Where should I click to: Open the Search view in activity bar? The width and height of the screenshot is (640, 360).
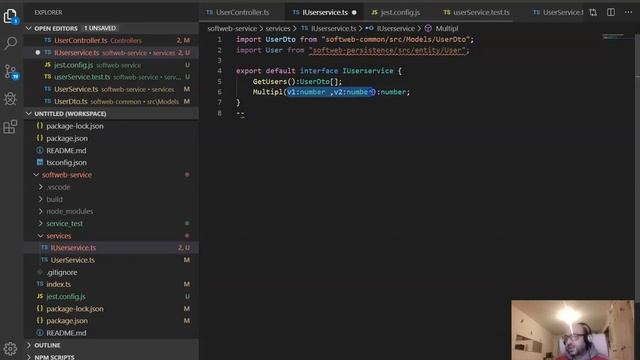pyautogui.click(x=10, y=43)
